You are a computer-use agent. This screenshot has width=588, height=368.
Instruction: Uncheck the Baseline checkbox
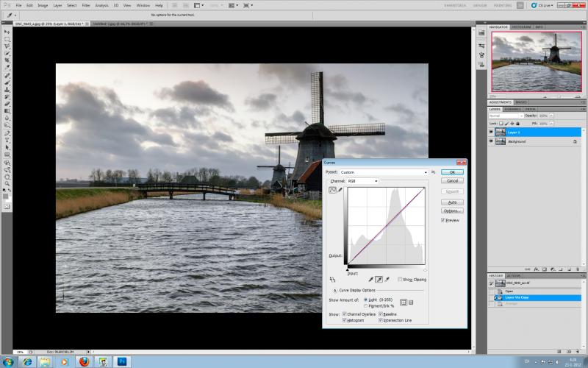pyautogui.click(x=381, y=314)
